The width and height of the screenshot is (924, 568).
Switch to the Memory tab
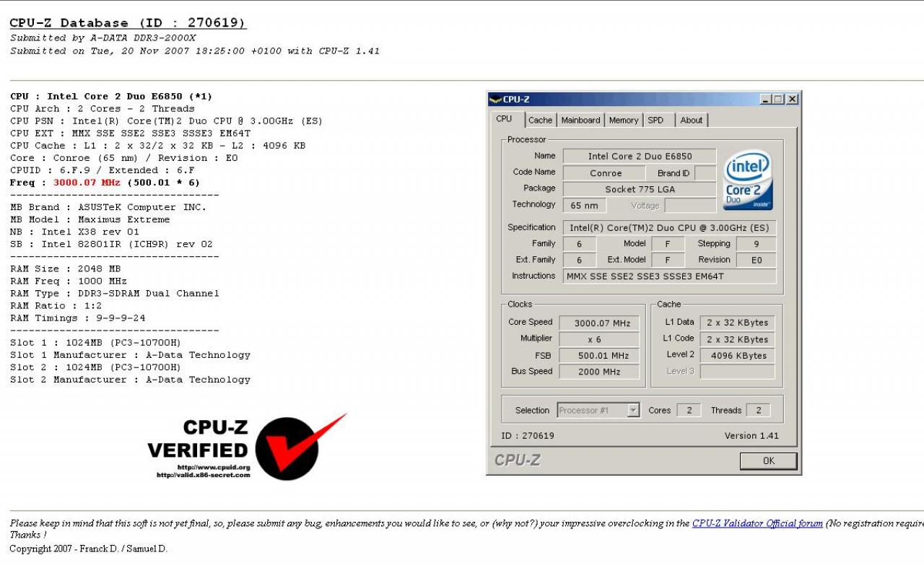click(x=623, y=121)
